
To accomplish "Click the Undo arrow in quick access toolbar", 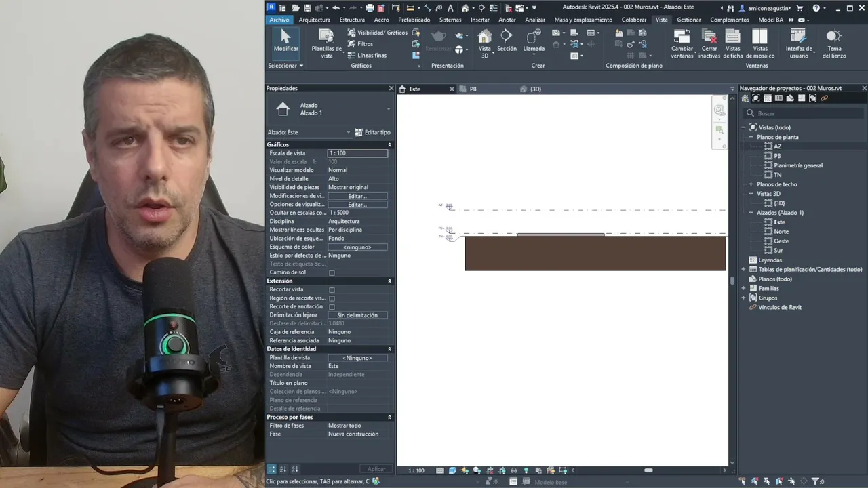I will 336,8.
